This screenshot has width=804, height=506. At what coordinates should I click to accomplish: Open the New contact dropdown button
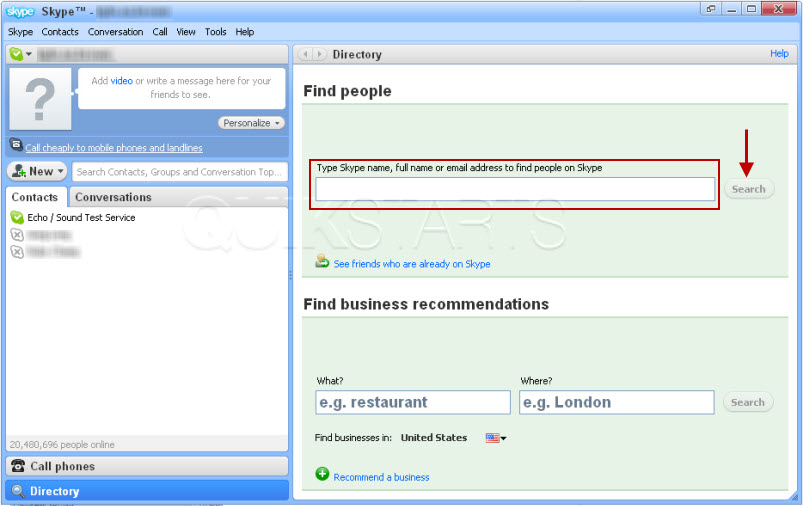(x=38, y=171)
